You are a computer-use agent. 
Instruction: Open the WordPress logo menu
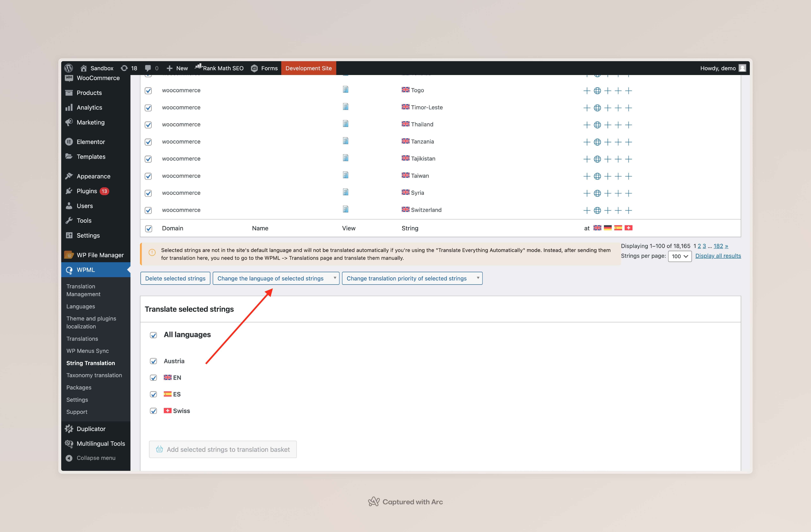click(69, 68)
